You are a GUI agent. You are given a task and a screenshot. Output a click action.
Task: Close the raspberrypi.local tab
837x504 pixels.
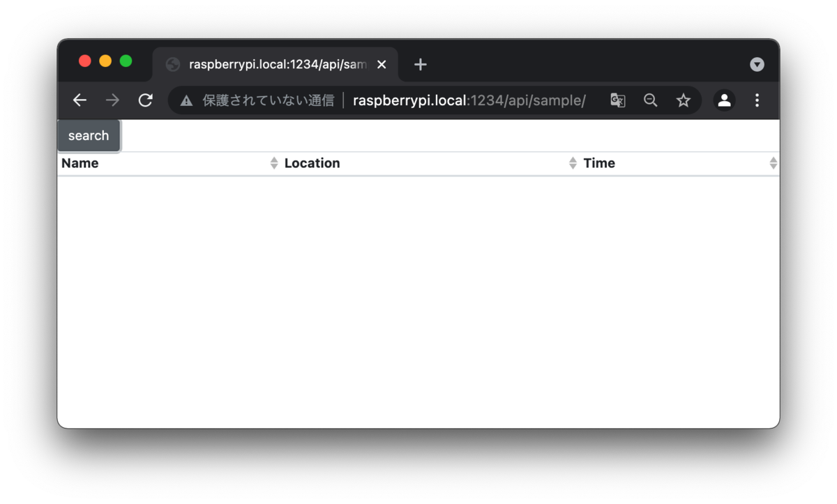pos(382,64)
